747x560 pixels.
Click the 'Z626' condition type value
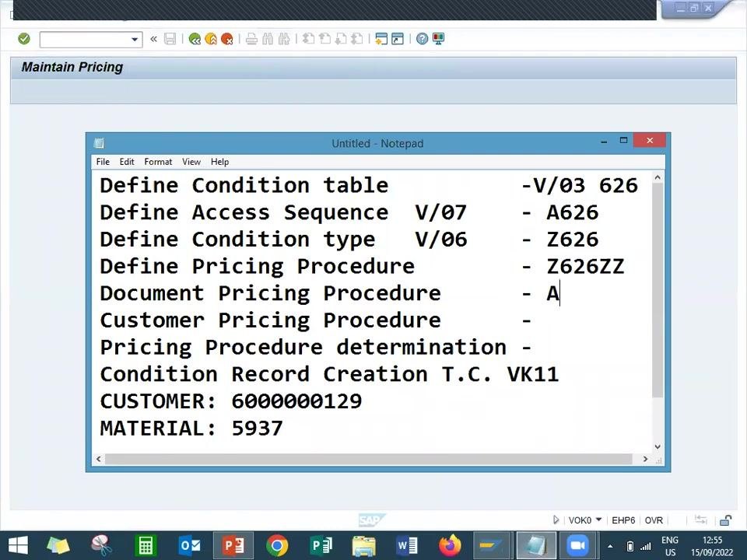pyautogui.click(x=572, y=240)
